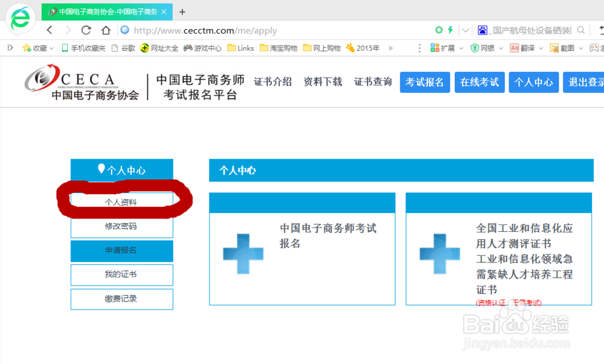Viewport: 604px width, 364px height.
Task: Open new tab with plus icon
Action: (182, 12)
